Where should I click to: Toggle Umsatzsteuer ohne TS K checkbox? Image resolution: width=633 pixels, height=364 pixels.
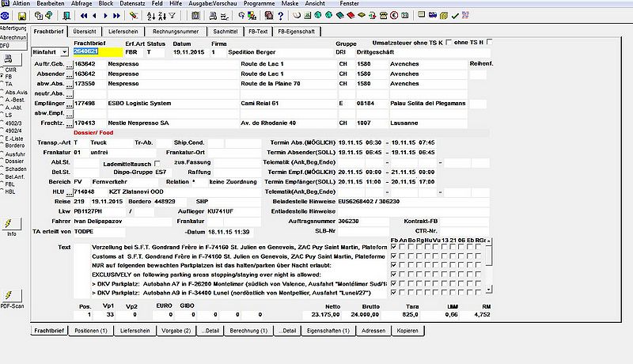coord(448,43)
